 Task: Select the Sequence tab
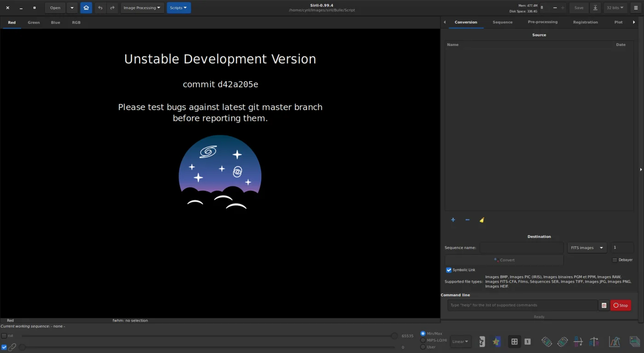click(x=502, y=22)
